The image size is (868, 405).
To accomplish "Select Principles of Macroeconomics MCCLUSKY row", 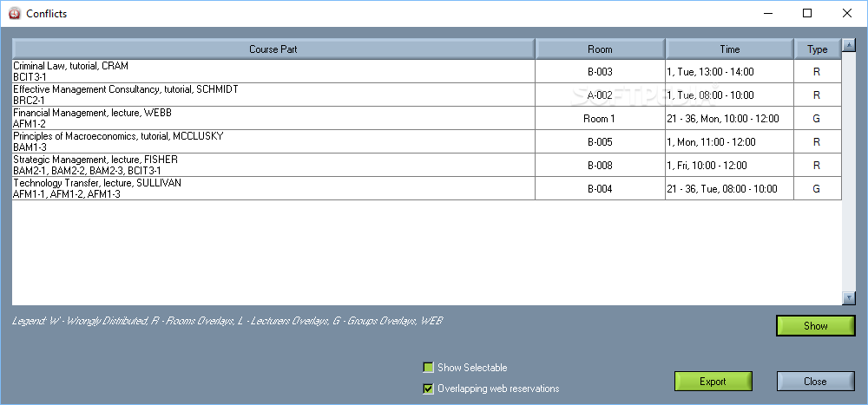I will 427,141.
